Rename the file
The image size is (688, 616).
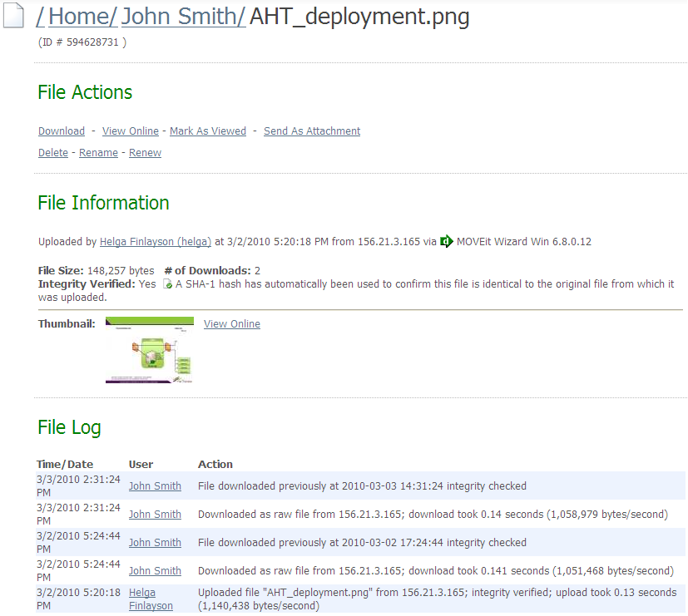(x=98, y=152)
